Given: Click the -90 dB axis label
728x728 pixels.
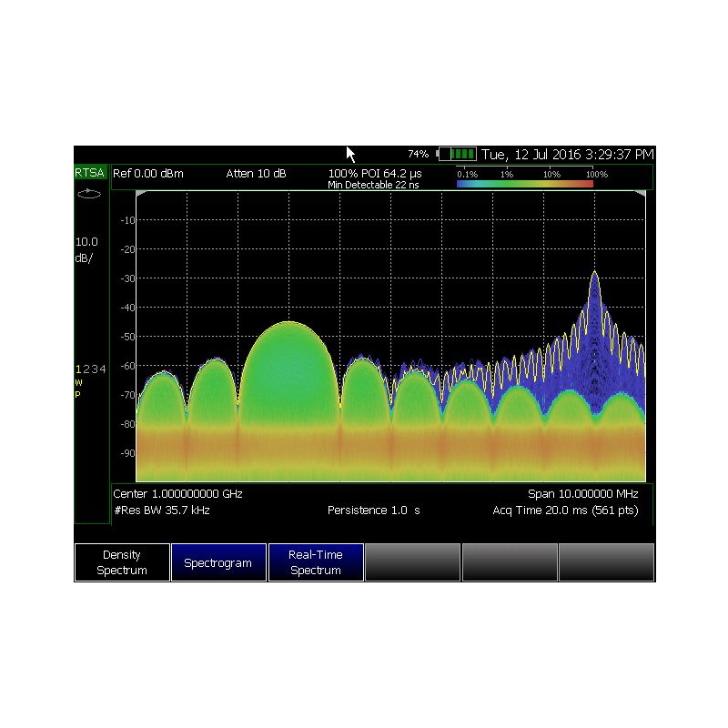Looking at the screenshot, I should pyautogui.click(x=127, y=453).
